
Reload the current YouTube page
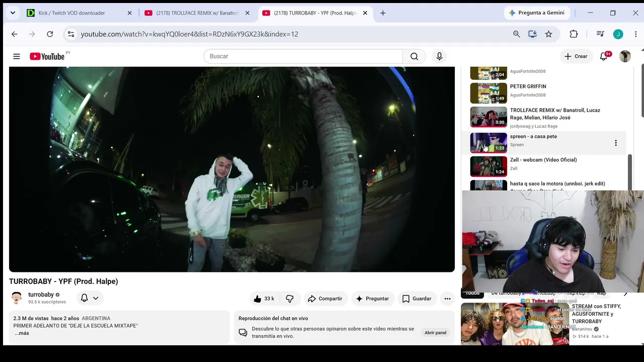click(50, 34)
